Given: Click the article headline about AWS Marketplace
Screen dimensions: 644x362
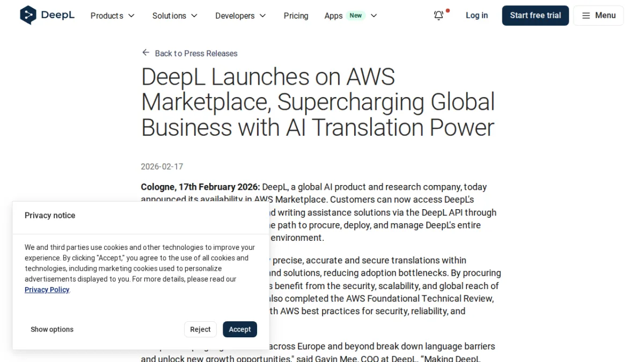Looking at the screenshot, I should pos(318,102).
